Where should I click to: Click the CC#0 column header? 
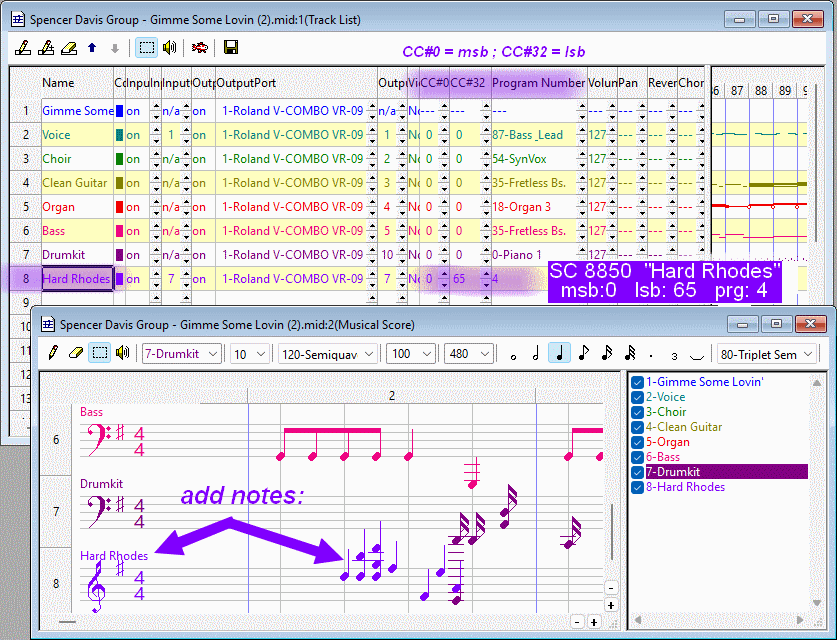[435, 83]
